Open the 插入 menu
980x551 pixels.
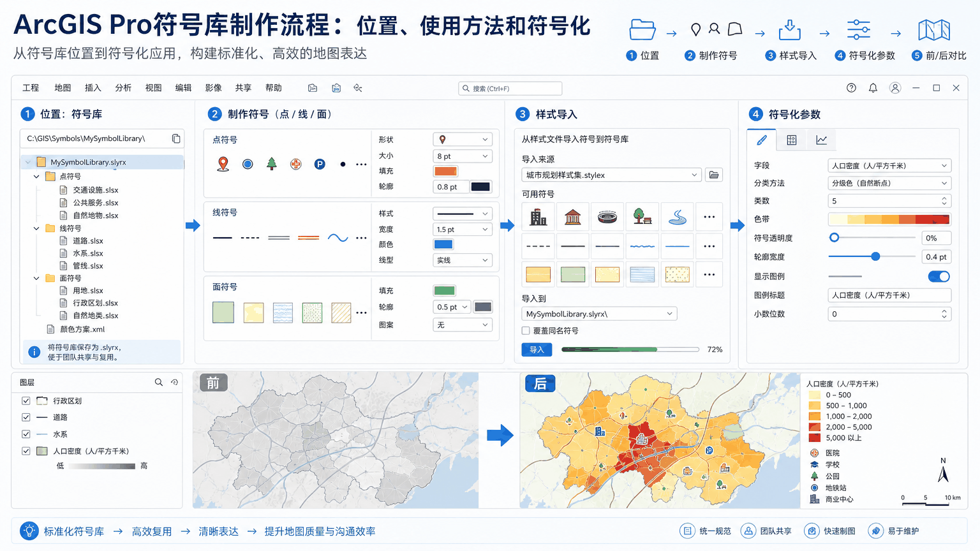[x=93, y=88]
